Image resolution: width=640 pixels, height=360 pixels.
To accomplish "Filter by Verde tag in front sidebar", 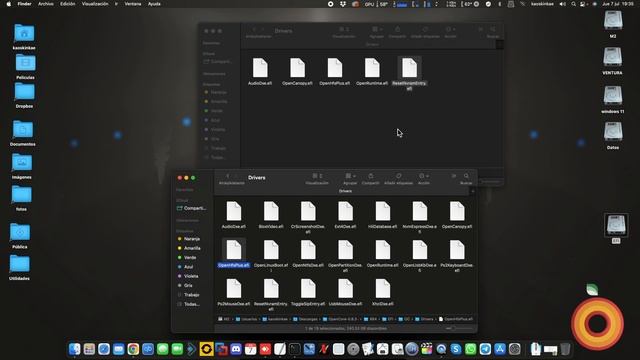I will click(187, 258).
